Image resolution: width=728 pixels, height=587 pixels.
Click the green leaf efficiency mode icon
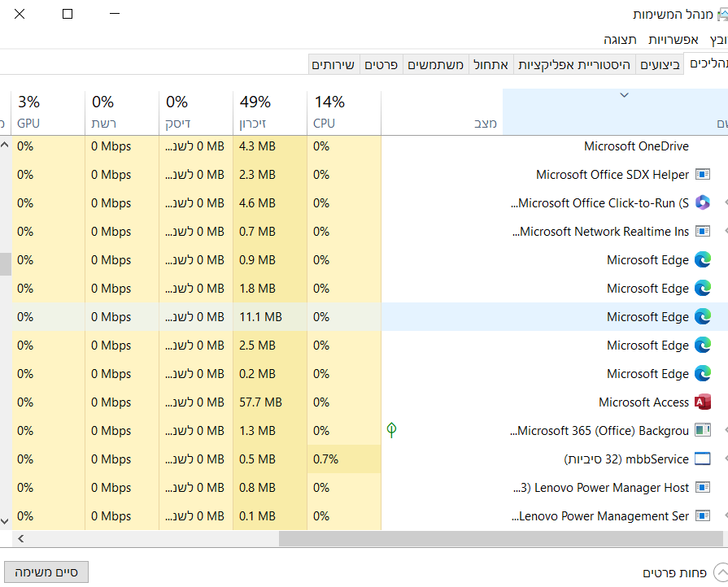pyautogui.click(x=391, y=430)
